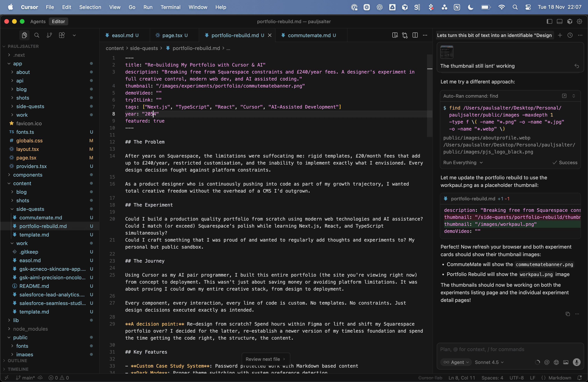588x382 pixels.
Task: Open the Sonnet 4.5 model selector
Action: [x=488, y=362]
